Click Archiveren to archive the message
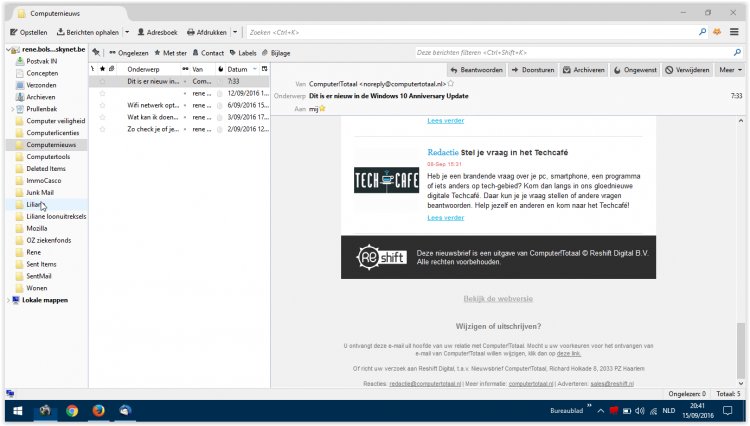 (x=581, y=70)
